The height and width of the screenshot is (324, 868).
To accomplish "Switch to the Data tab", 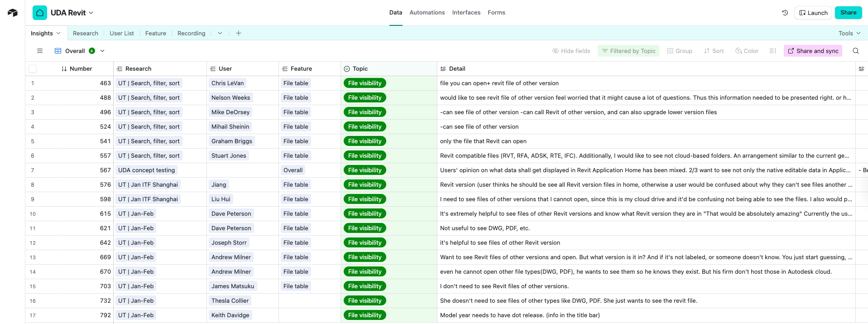I will click(396, 13).
